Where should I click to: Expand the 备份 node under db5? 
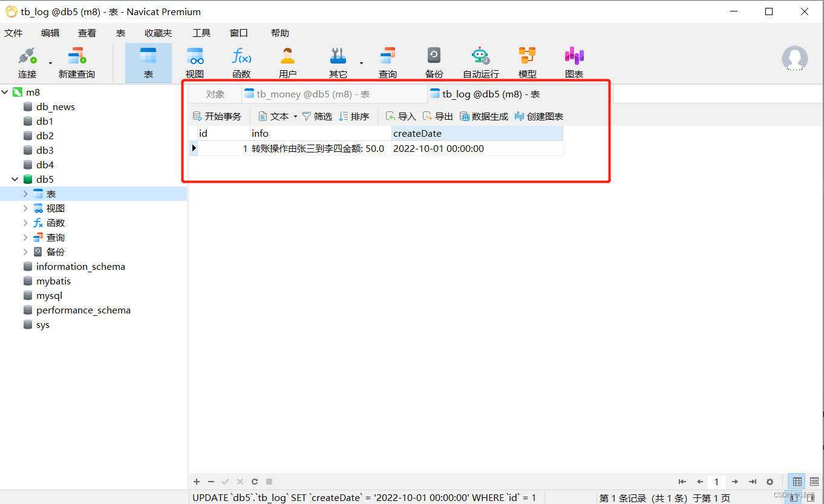point(25,252)
